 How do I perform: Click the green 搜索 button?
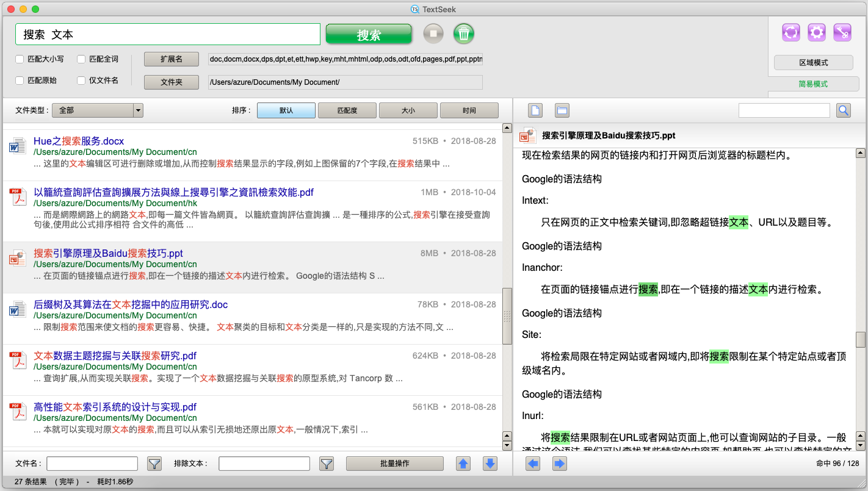point(369,35)
